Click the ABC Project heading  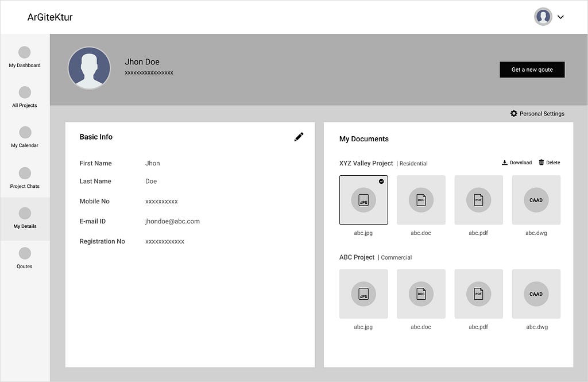coord(357,257)
